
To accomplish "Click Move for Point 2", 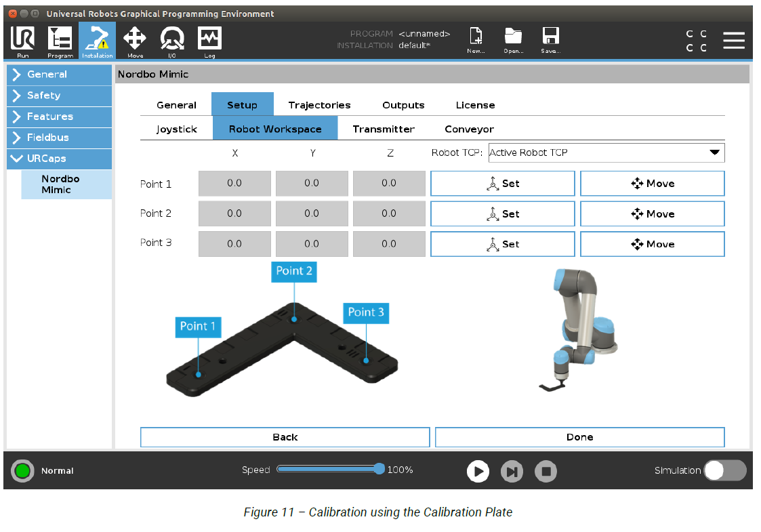I will point(653,214).
